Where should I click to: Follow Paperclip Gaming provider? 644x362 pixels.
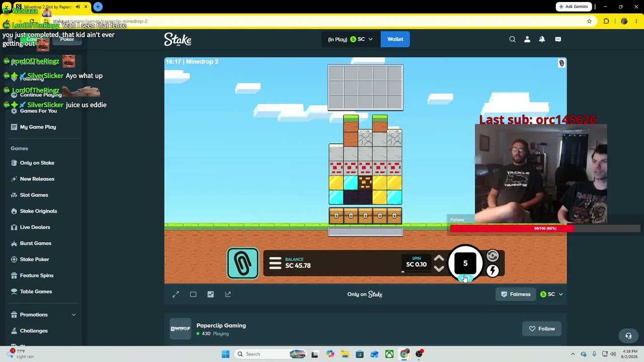[x=542, y=329]
